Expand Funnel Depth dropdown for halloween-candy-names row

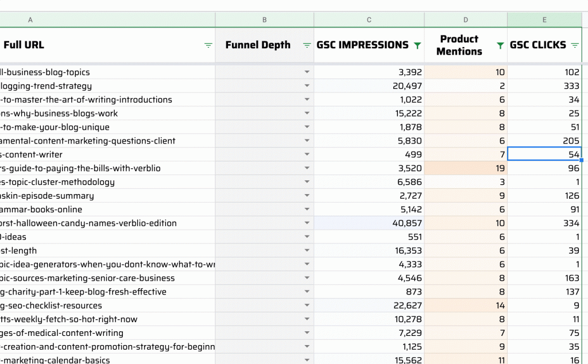pos(307,223)
